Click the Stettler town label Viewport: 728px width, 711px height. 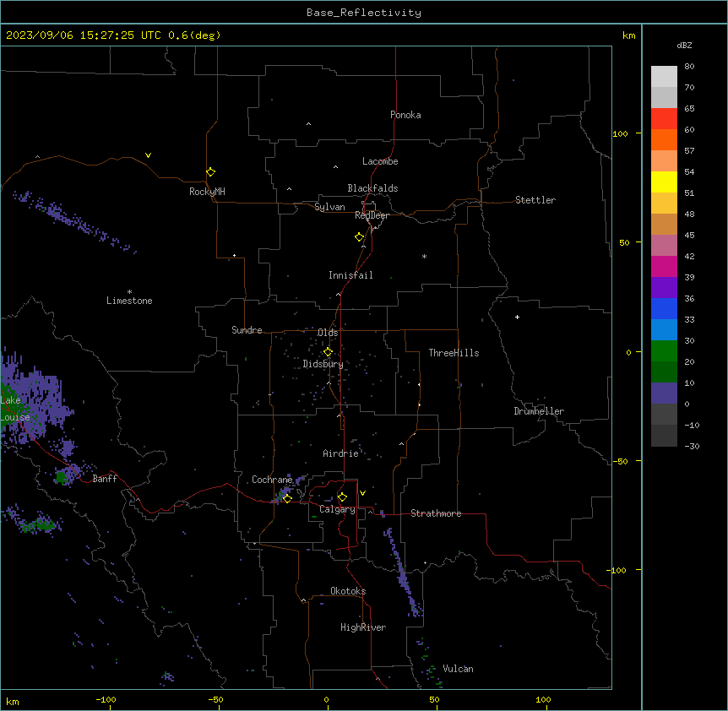[x=535, y=200]
